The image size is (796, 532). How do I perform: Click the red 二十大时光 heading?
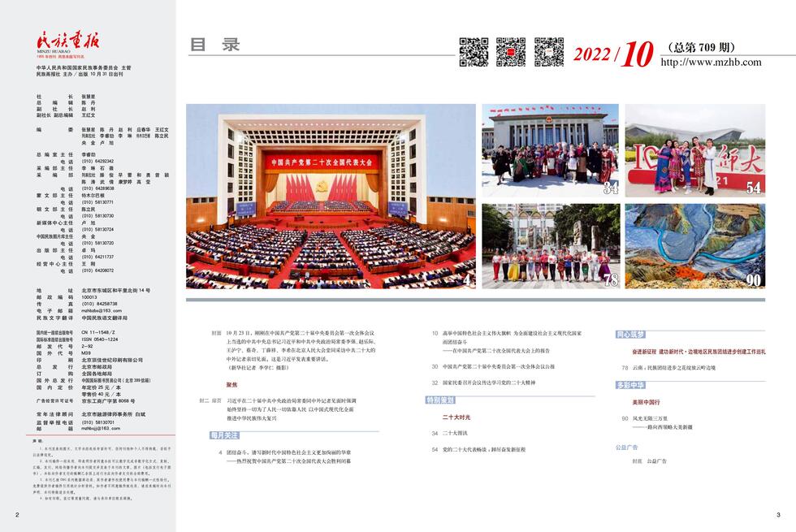(x=456, y=417)
